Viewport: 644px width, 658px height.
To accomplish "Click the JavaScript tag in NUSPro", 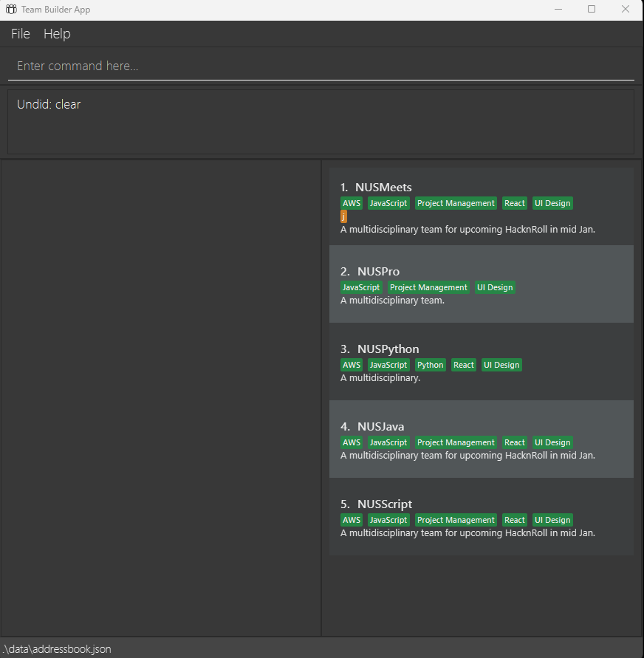I will click(x=361, y=287).
